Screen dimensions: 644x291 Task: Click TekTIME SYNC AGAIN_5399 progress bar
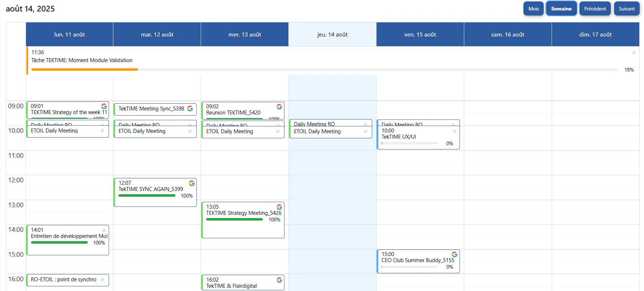tap(147, 196)
